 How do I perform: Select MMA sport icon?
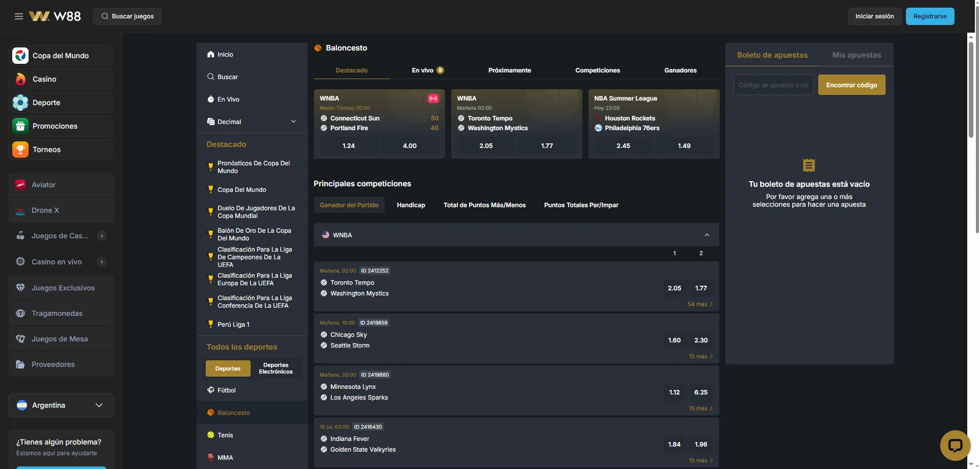click(x=211, y=457)
